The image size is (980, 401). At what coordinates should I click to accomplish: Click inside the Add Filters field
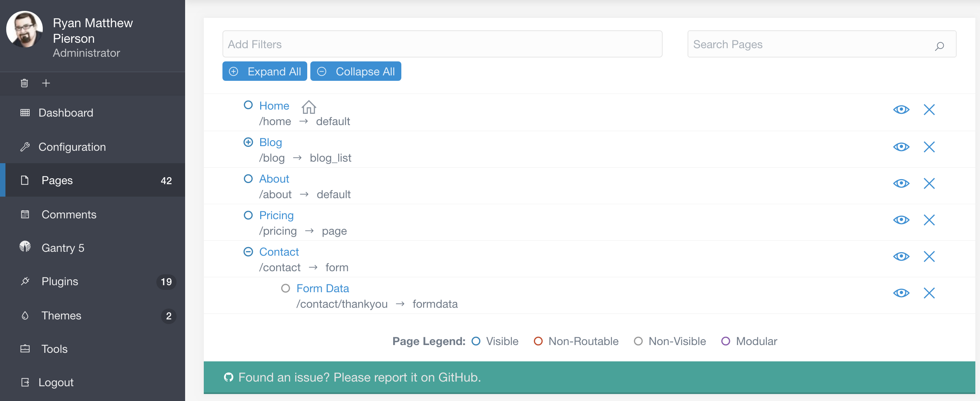[x=428, y=44]
